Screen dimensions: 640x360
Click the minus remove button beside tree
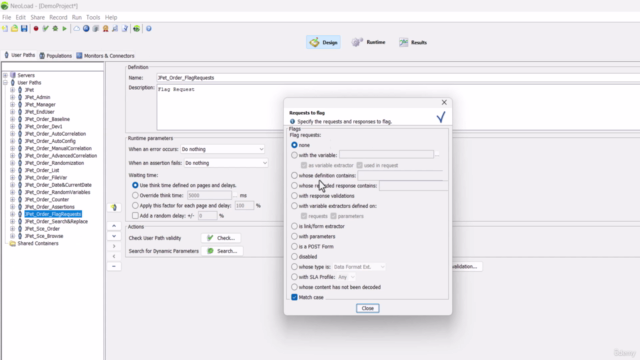point(114,266)
